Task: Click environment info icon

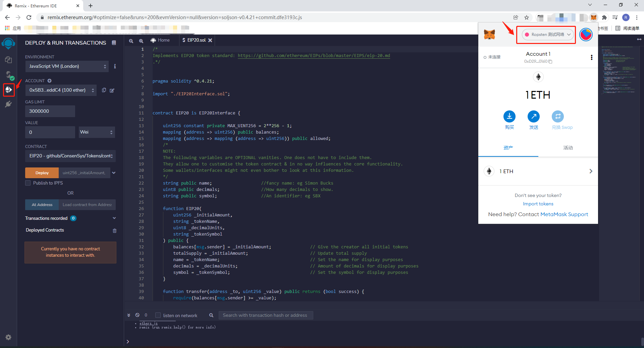Action: 115,66
